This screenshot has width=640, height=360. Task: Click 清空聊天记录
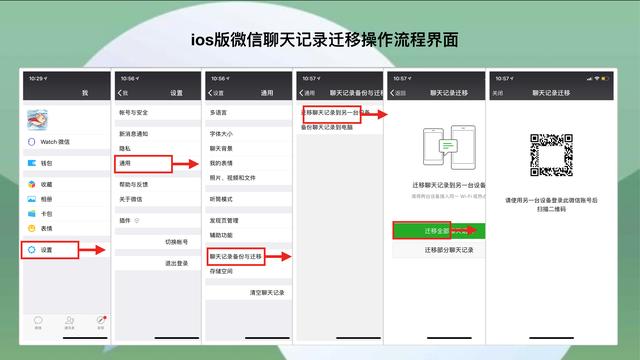267,292
